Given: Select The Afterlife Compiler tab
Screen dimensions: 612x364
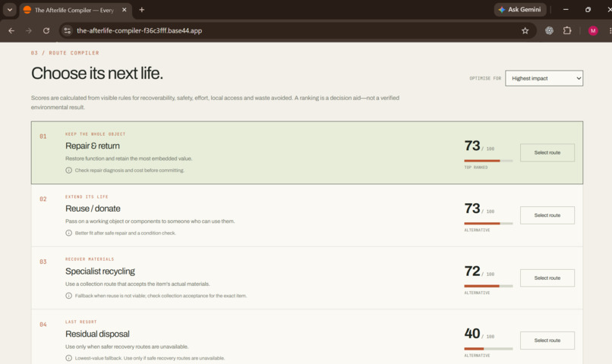Looking at the screenshot, I should 74,10.
